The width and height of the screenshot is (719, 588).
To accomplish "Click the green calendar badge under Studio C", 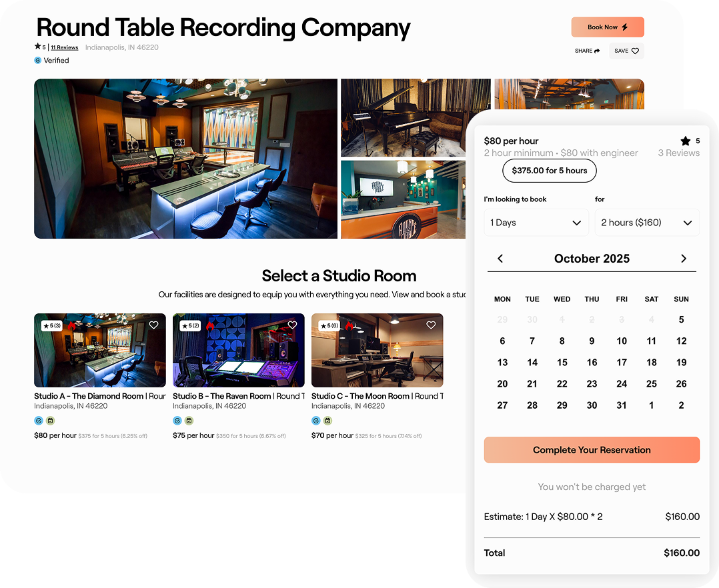I will pyautogui.click(x=327, y=421).
